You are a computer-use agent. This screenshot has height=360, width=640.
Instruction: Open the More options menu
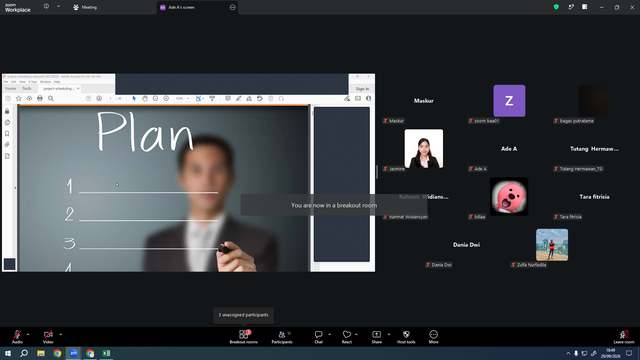[x=433, y=337]
